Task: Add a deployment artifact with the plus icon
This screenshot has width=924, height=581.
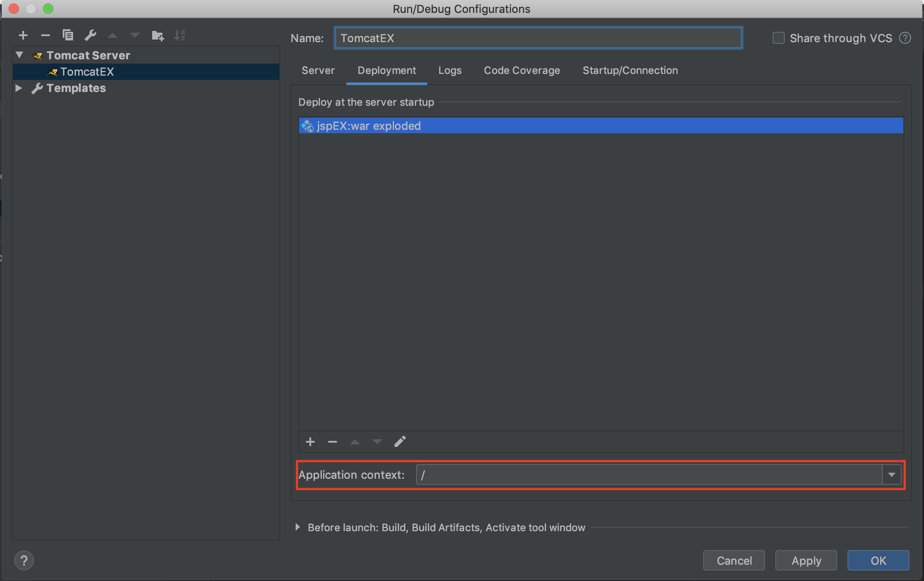Action: click(310, 442)
